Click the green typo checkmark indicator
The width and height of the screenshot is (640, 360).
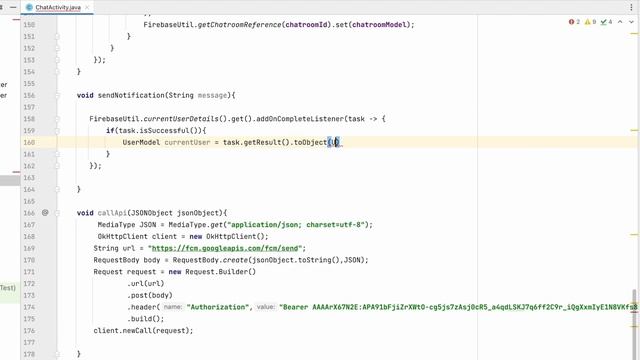(x=606, y=22)
